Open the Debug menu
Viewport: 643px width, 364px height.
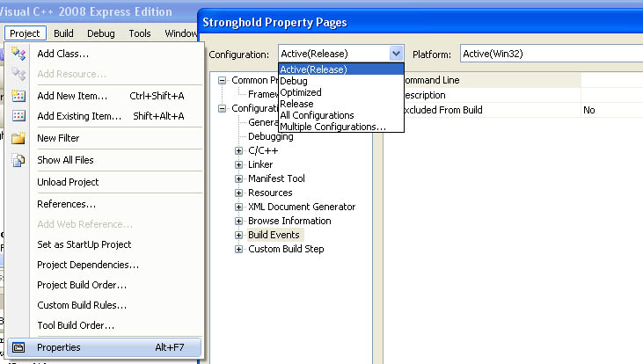coord(101,33)
